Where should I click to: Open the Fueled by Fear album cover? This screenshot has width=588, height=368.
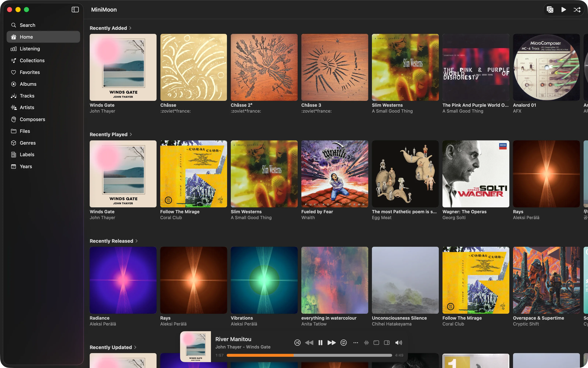click(335, 174)
